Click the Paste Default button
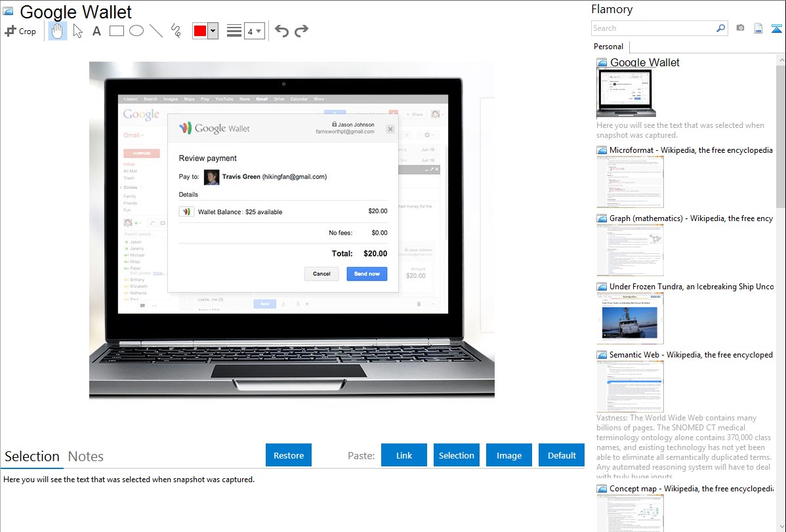 pyautogui.click(x=562, y=455)
